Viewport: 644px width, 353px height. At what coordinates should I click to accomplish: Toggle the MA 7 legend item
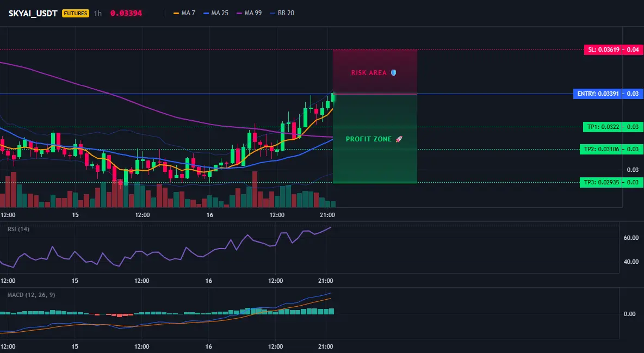point(184,13)
